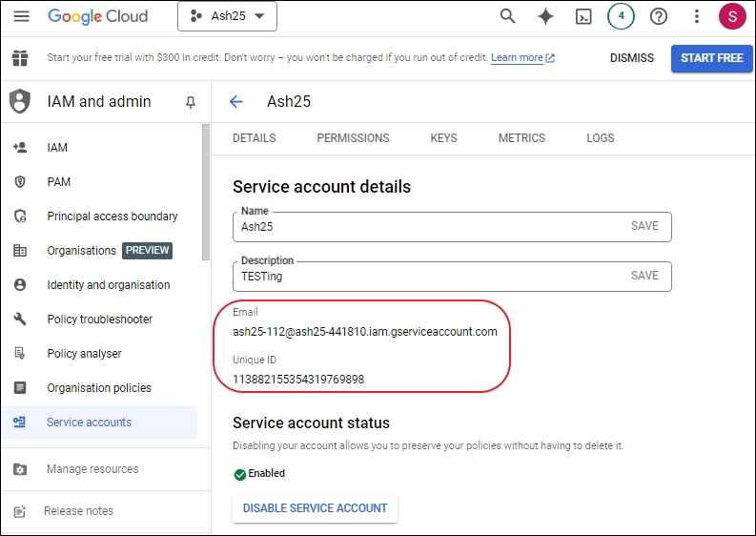The image size is (756, 536).
Task: Open Organisations in the sidebar
Action: (81, 251)
